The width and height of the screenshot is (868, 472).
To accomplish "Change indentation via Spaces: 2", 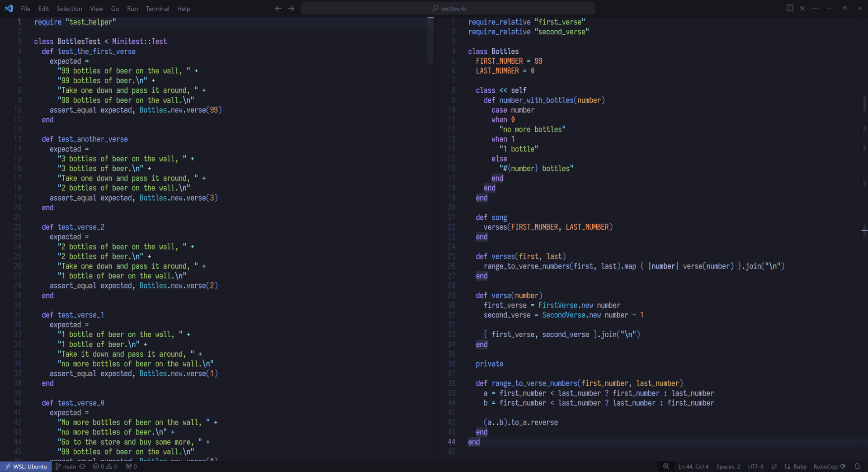I will (x=728, y=467).
